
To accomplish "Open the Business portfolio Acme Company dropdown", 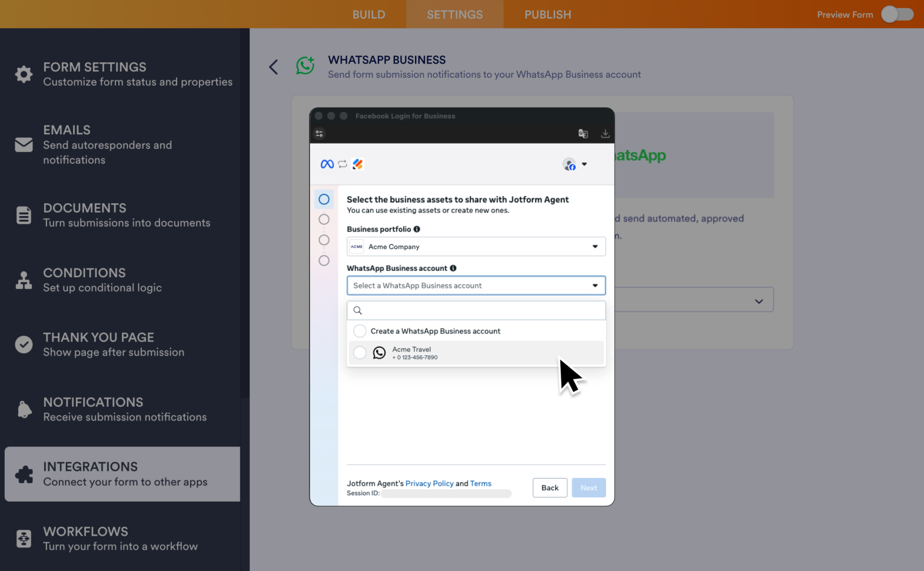I will point(476,247).
